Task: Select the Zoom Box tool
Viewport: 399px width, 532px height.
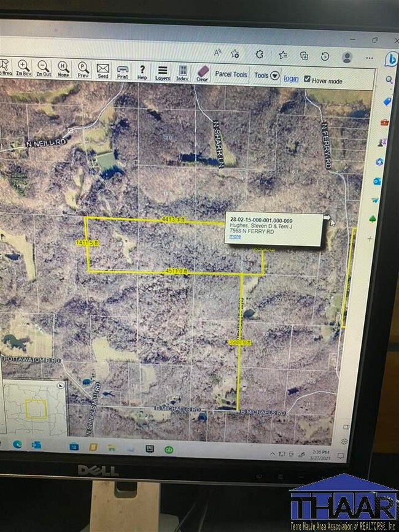Action: point(23,69)
